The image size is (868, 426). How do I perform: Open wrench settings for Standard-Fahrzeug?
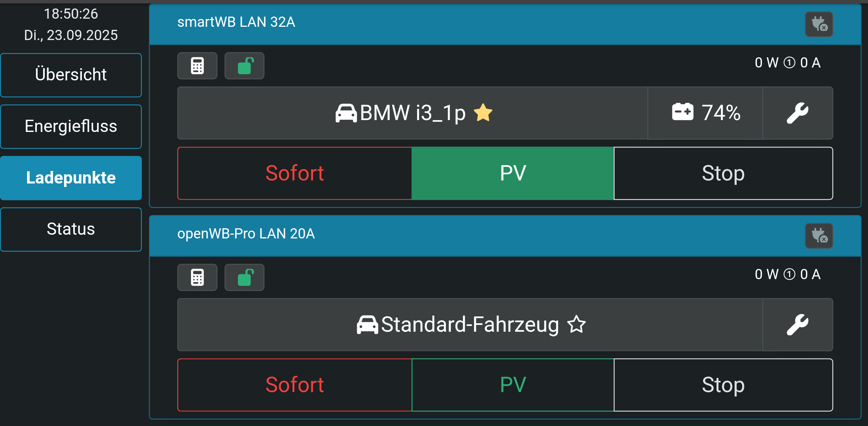pos(797,325)
